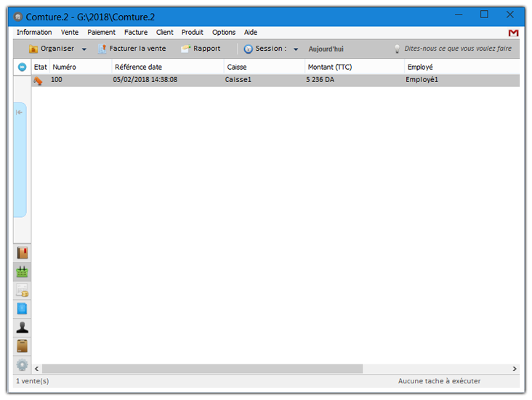Image resolution: width=532 pixels, height=400 pixels.
Task: Expand the Organiser dropdown arrow
Action: 84,49
